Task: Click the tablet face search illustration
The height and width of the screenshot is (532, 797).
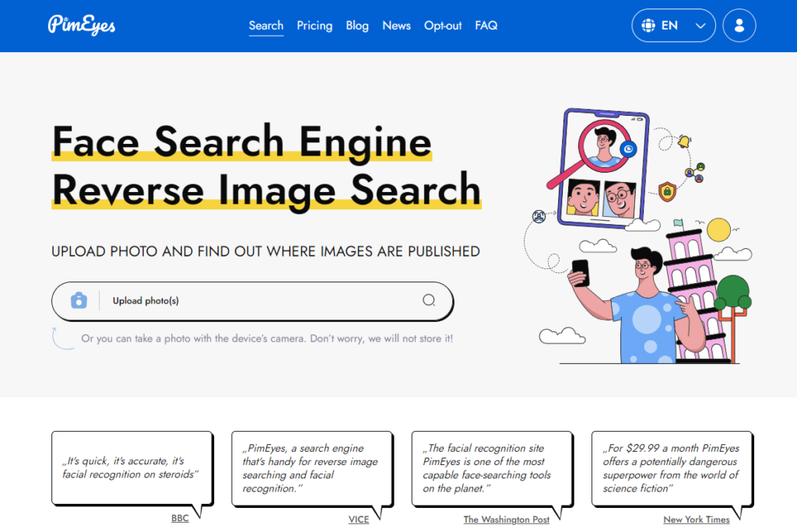Action: (x=602, y=168)
